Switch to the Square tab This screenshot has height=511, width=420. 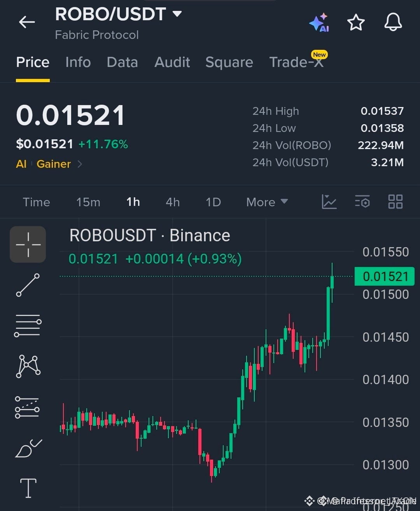pyautogui.click(x=229, y=62)
